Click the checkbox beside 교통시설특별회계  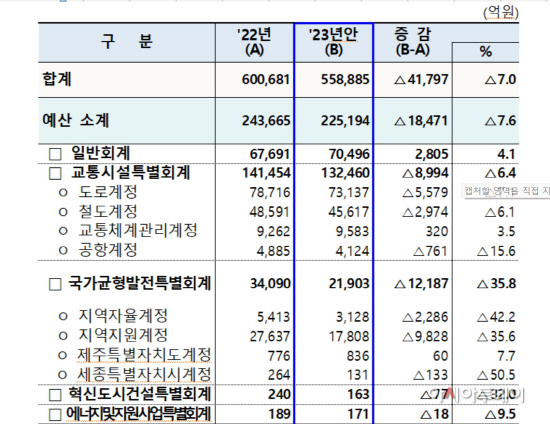55,174
